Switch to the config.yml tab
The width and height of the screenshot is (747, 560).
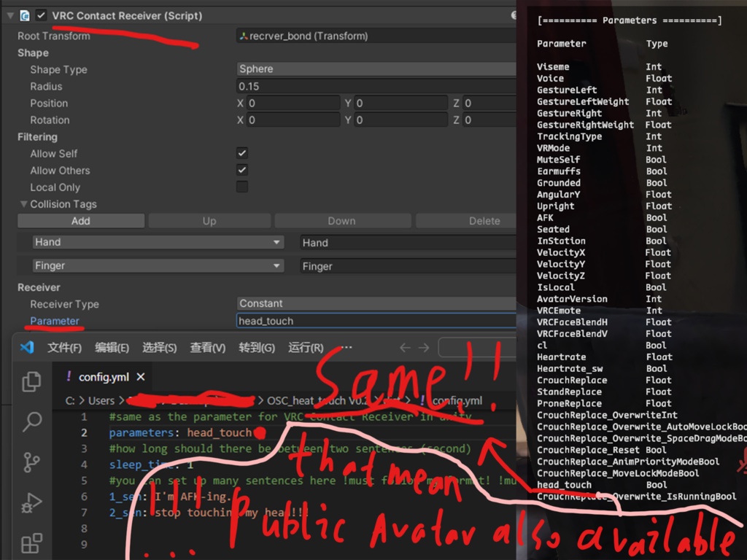(104, 378)
